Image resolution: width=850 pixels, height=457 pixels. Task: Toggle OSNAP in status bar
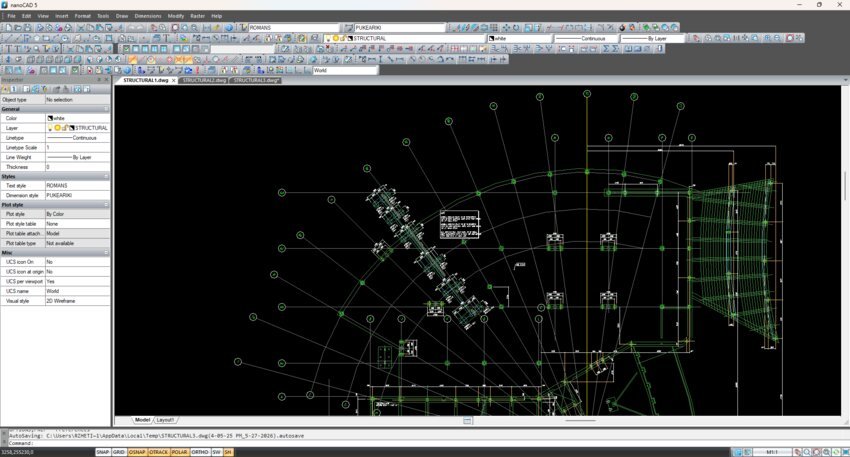137,452
